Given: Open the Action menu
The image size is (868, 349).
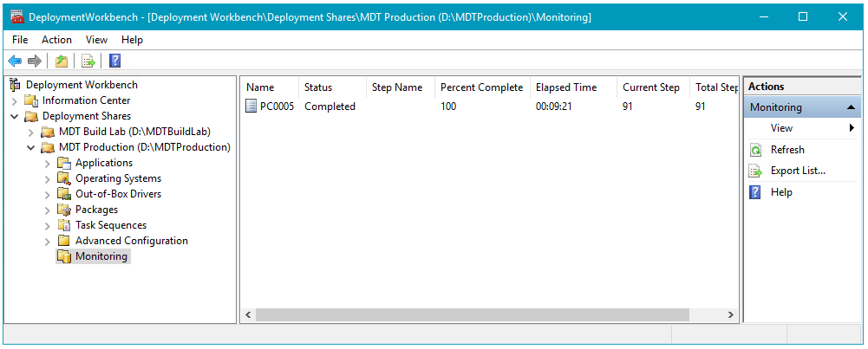Looking at the screenshot, I should (x=56, y=40).
